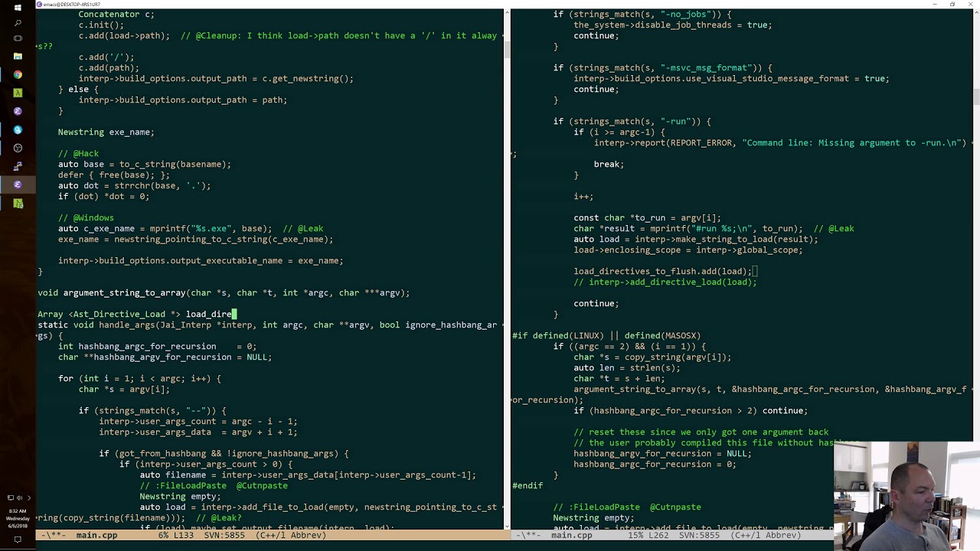Open the blue circle app on taskbar
This screenshot has width=980, height=551.
click(x=18, y=130)
